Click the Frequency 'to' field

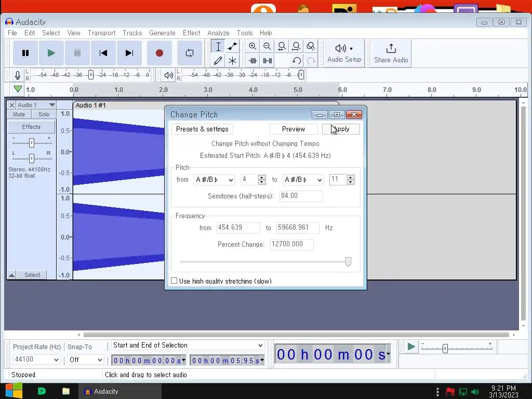tap(298, 228)
